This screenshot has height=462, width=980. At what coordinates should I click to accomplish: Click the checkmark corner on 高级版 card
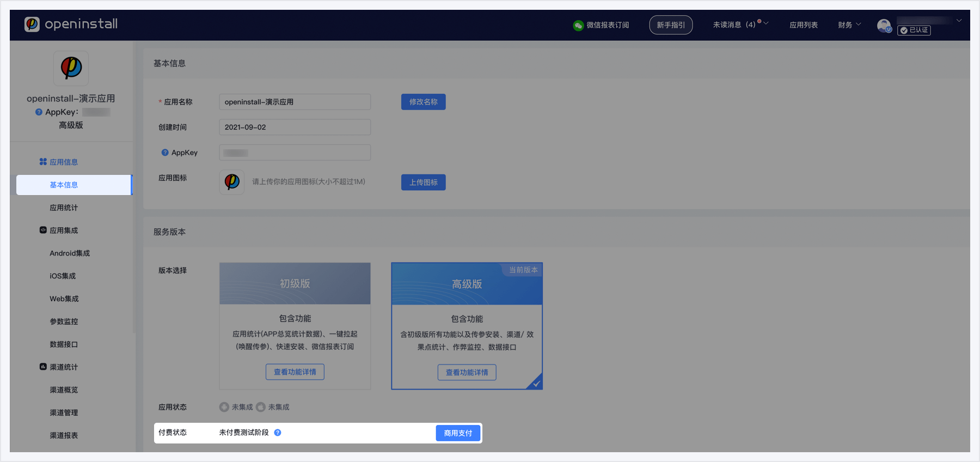point(536,383)
